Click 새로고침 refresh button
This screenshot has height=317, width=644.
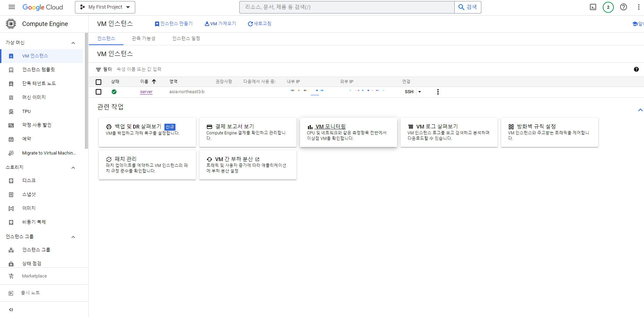(259, 24)
